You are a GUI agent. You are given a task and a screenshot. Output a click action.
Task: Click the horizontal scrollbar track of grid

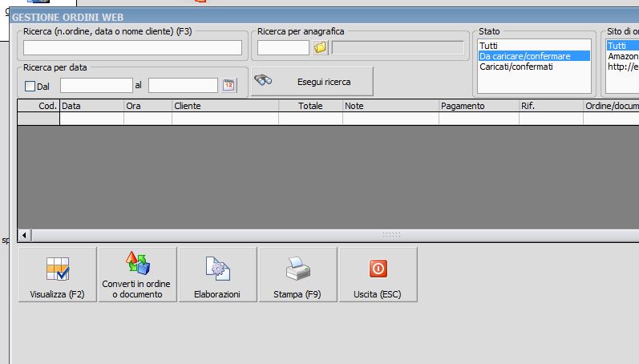pos(335,235)
